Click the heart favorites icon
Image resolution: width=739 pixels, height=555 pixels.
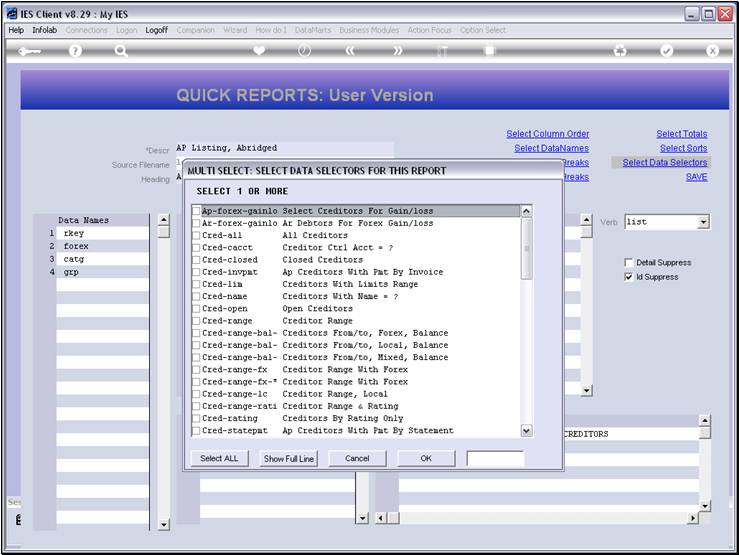click(259, 50)
